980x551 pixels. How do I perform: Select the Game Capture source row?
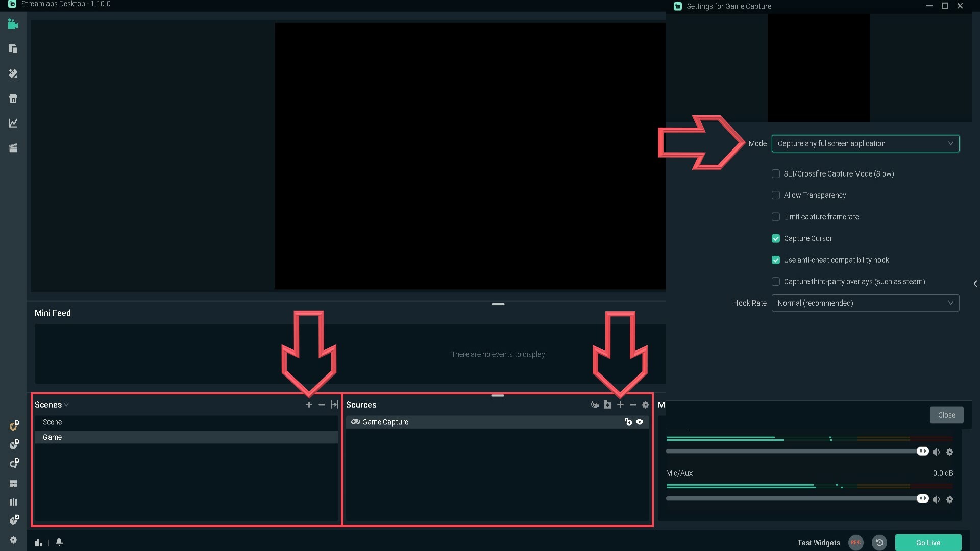497,422
